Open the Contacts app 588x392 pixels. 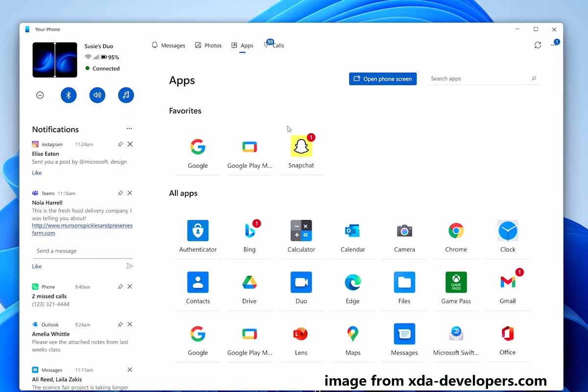[198, 289]
